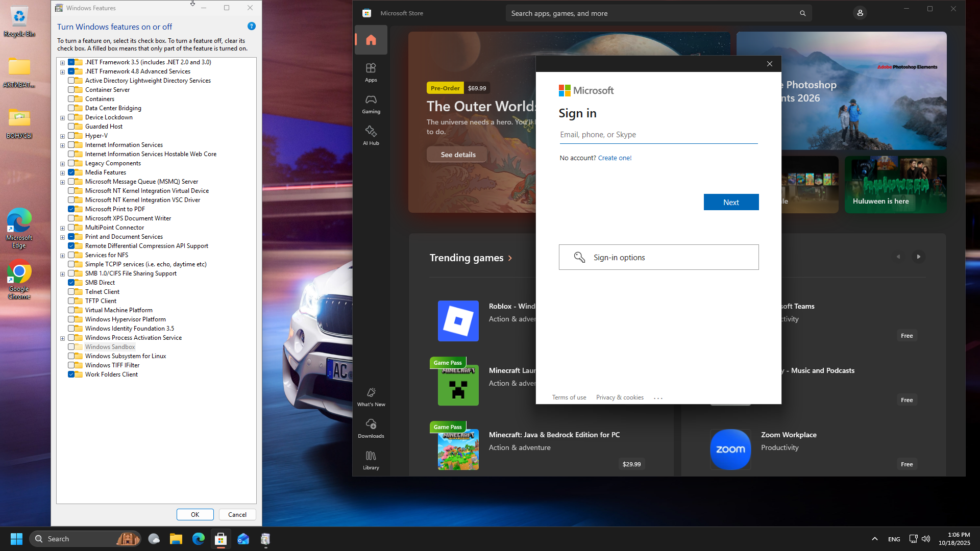Click the Create one! link

[x=615, y=158]
